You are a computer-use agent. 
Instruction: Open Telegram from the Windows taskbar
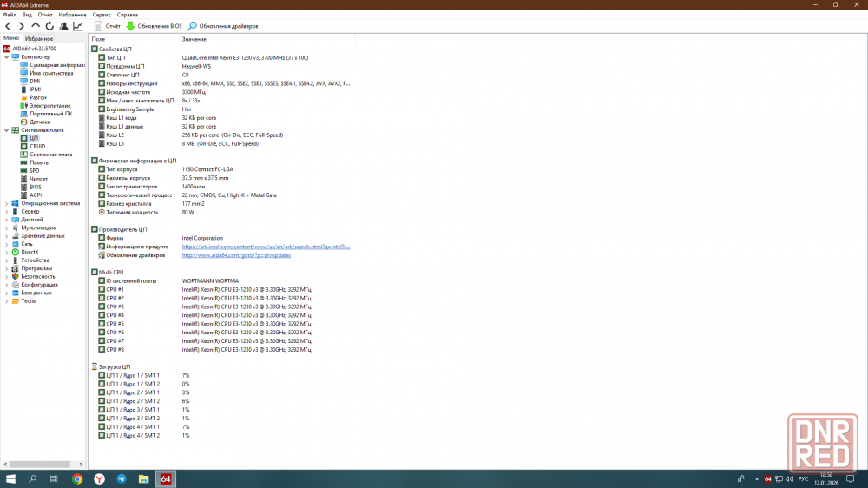(x=122, y=478)
